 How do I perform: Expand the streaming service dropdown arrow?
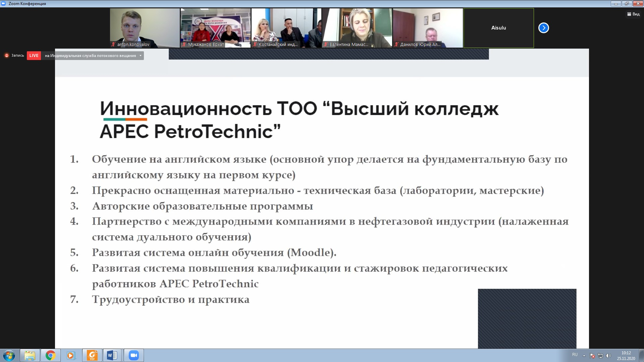pos(140,56)
